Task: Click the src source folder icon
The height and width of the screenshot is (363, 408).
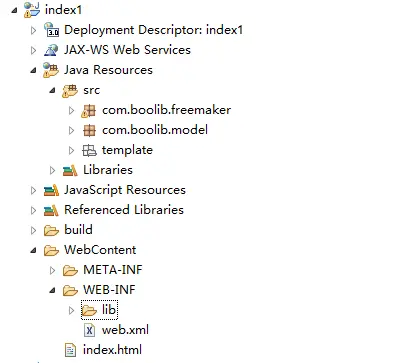Action: 70,90
